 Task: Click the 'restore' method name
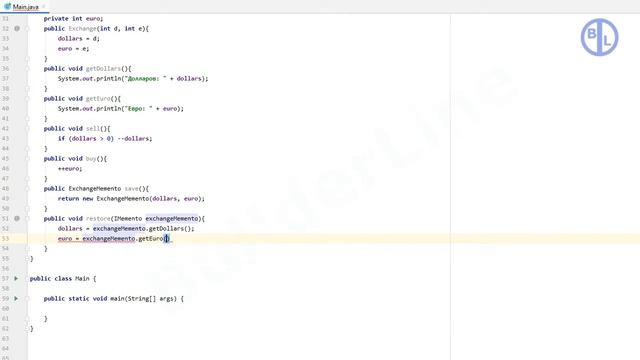click(x=98, y=218)
